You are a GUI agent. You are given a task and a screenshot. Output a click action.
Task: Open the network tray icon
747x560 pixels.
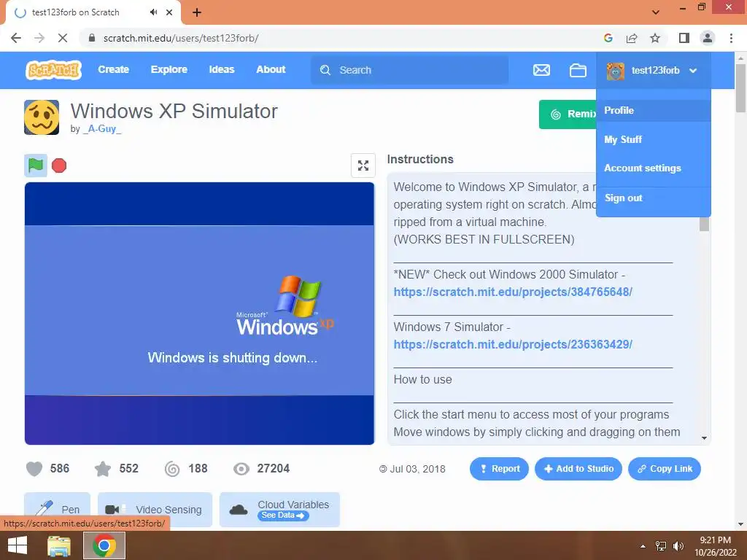point(661,546)
